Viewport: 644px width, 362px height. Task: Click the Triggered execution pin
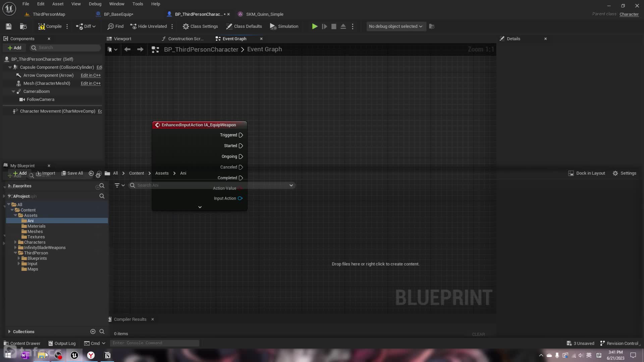coord(241,135)
